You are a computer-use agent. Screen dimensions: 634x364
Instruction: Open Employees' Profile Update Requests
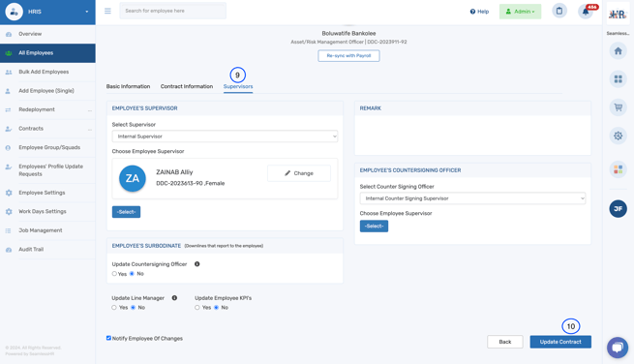click(x=47, y=170)
